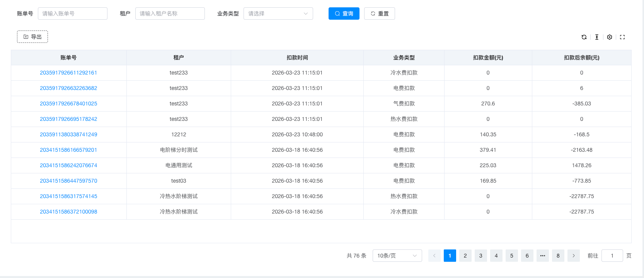This screenshot has height=278, width=644.
Task: Open bill 2035917926695178242
Action: click(x=68, y=119)
